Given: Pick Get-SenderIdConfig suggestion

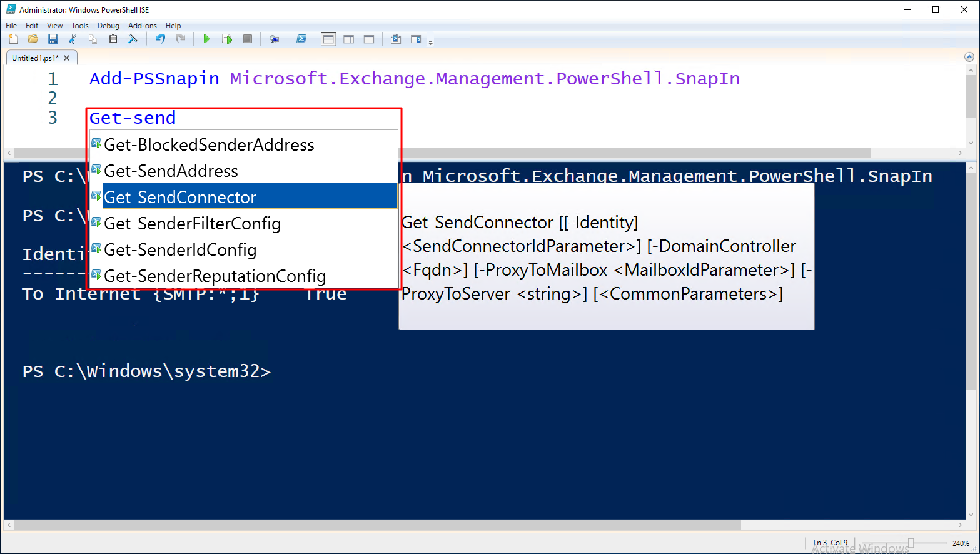Looking at the screenshot, I should 244,249.
